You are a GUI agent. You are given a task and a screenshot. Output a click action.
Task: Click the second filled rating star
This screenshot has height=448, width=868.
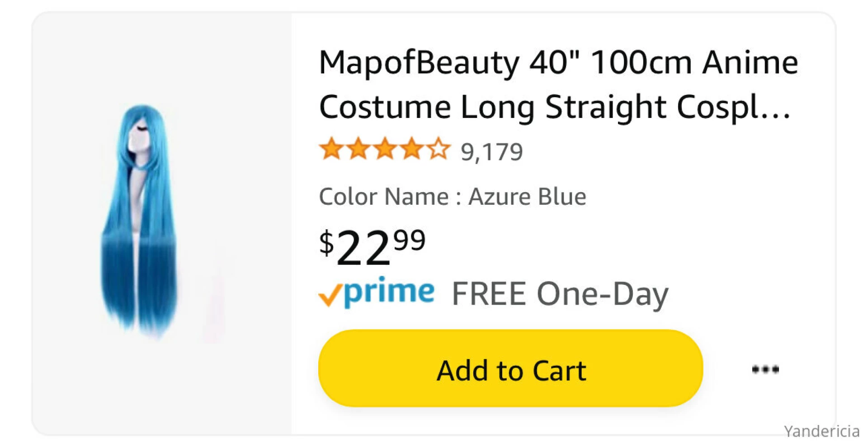[x=359, y=149]
